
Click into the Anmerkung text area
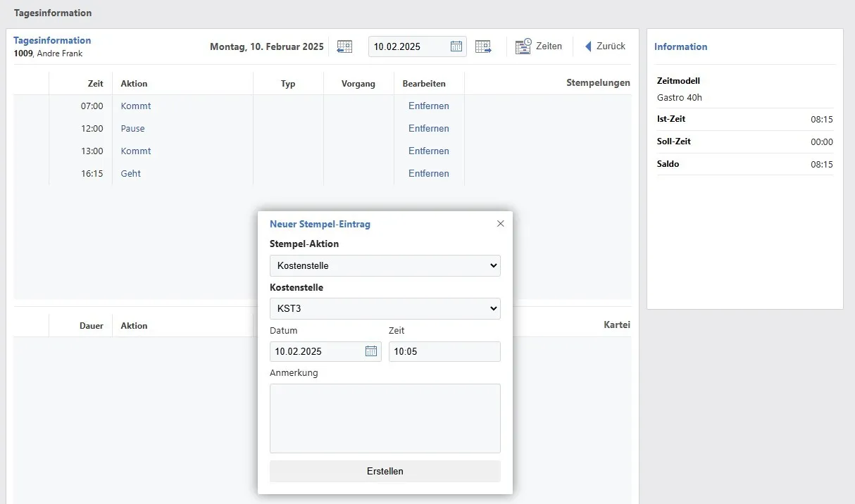click(x=385, y=418)
